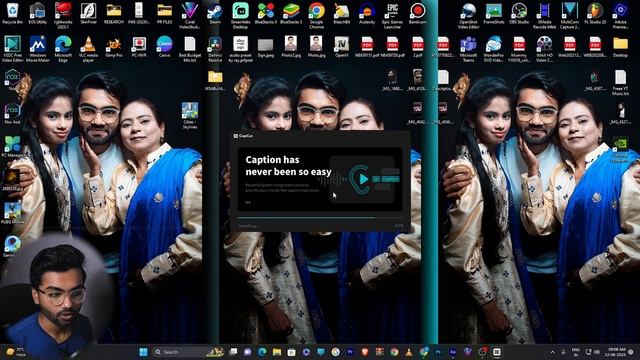The image size is (640, 360).
Task: Open Adobe Premiere desktop shortcut
Action: (620, 15)
